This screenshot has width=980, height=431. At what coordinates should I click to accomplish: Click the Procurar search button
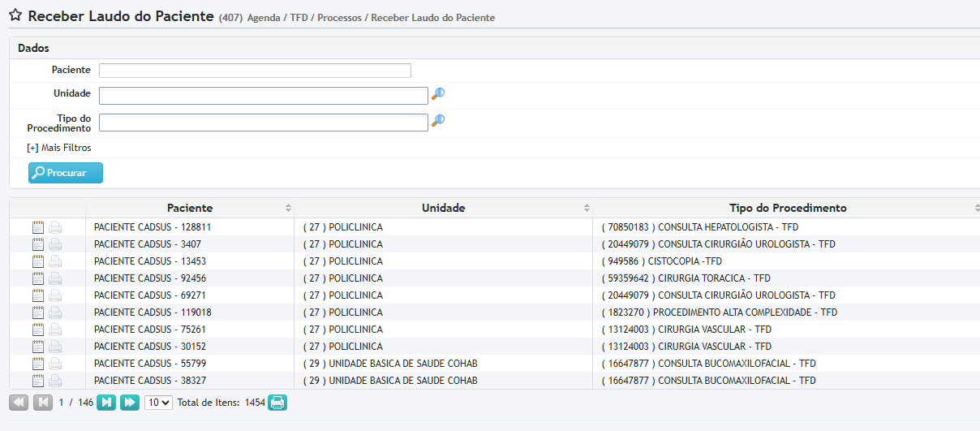66,173
